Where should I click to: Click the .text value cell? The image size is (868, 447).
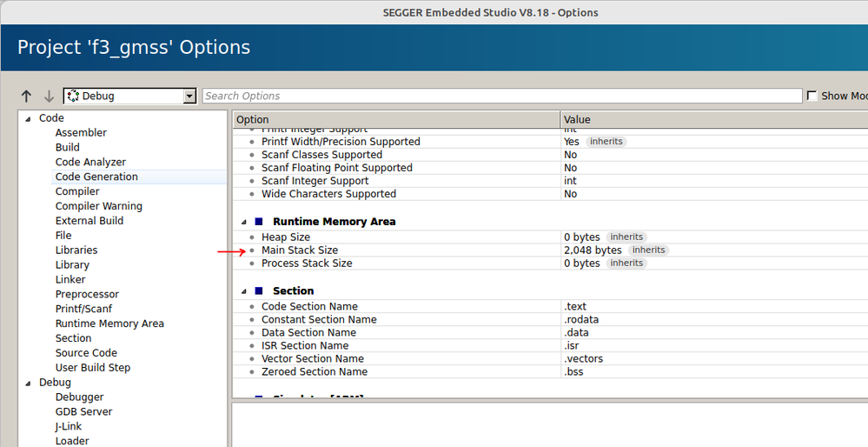pyautogui.click(x=714, y=306)
